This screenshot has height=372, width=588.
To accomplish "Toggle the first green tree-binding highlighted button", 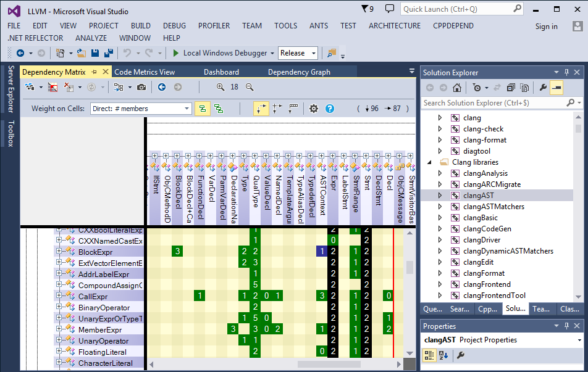I will [203, 109].
